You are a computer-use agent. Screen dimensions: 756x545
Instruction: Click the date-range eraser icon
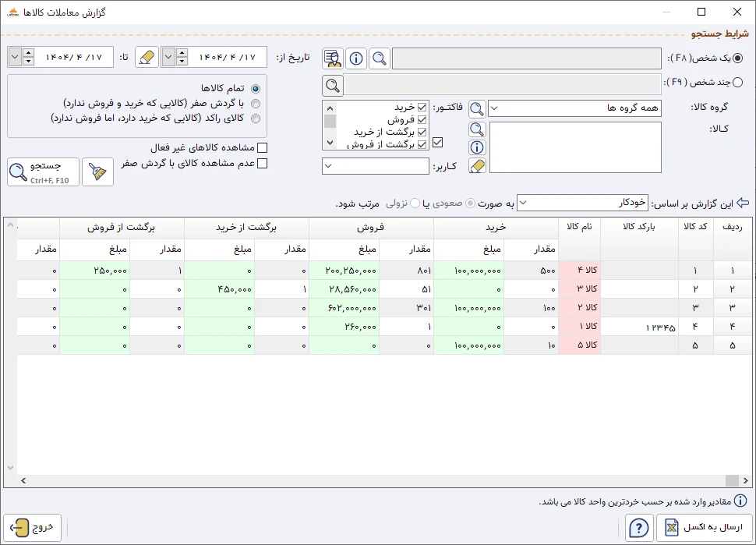click(147, 58)
